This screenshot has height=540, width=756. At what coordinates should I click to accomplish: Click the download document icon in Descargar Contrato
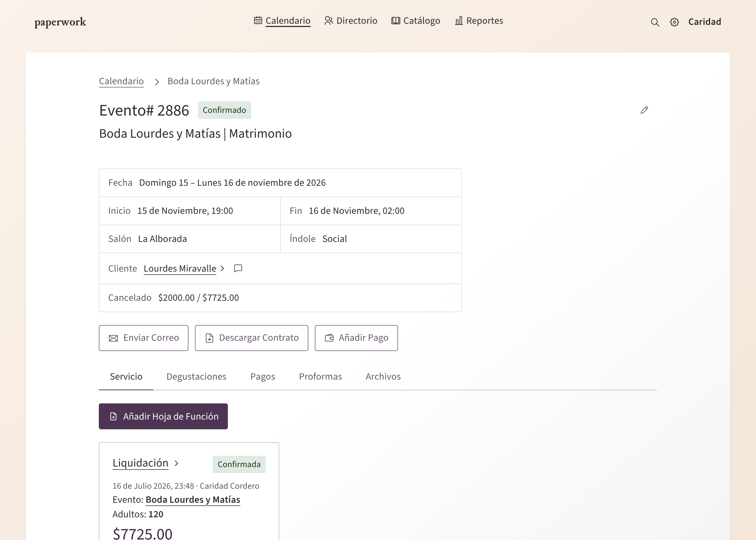click(210, 338)
